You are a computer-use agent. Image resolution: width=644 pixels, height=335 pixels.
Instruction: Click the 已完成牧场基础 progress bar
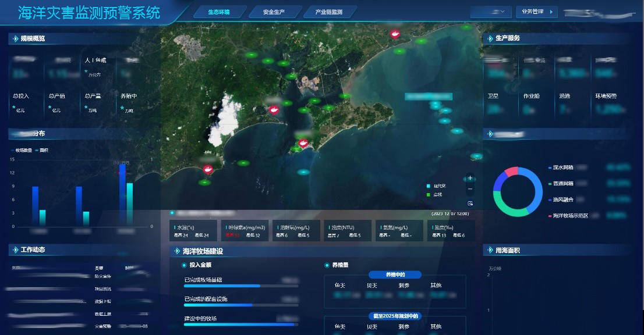click(x=241, y=286)
